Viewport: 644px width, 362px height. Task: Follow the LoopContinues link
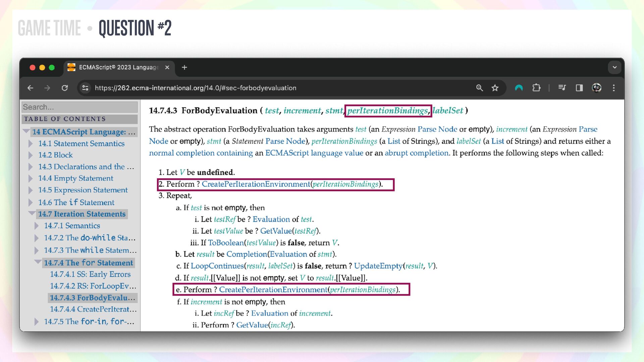pos(217,266)
